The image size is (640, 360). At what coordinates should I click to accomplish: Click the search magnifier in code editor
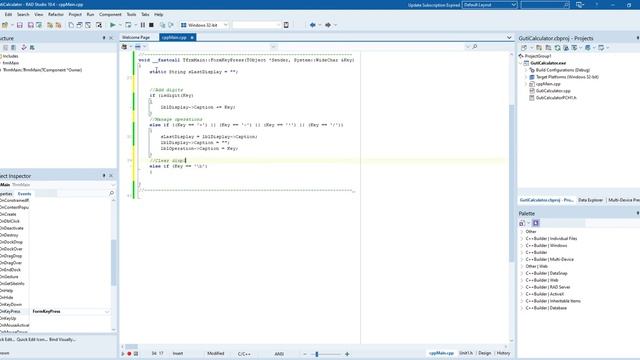click(475, 47)
